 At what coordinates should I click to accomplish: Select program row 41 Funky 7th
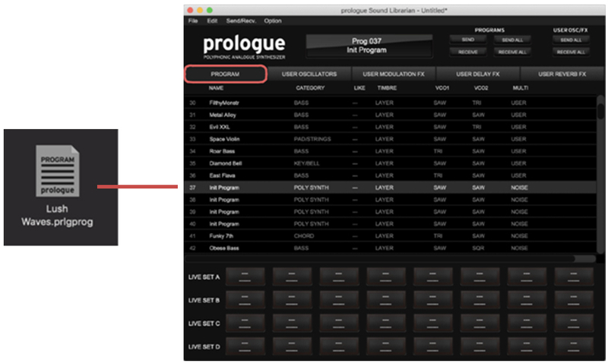(x=391, y=236)
